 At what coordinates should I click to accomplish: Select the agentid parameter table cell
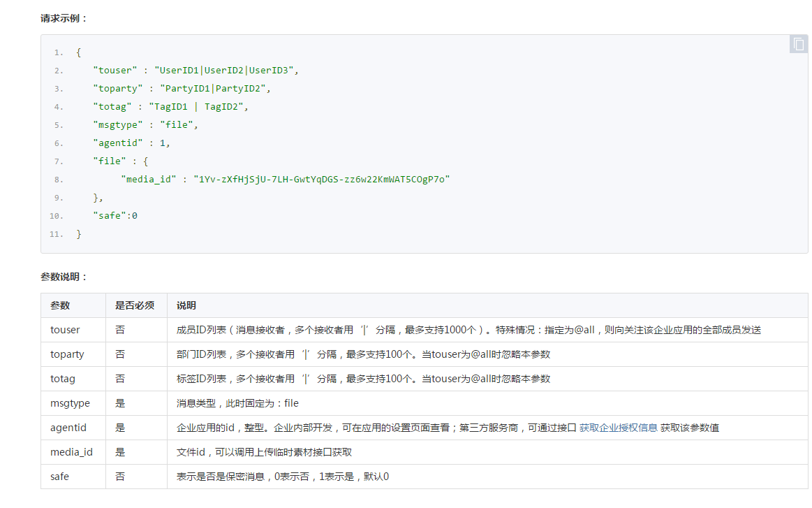coord(68,428)
